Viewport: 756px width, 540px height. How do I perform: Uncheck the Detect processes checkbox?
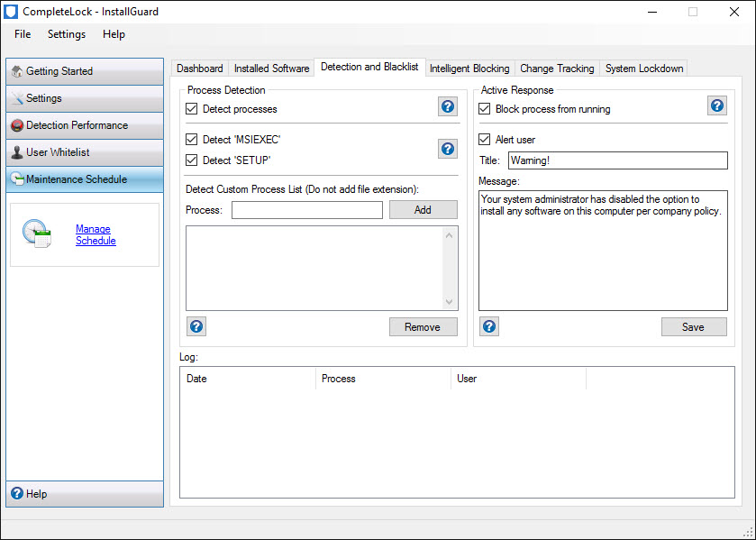pyautogui.click(x=191, y=109)
